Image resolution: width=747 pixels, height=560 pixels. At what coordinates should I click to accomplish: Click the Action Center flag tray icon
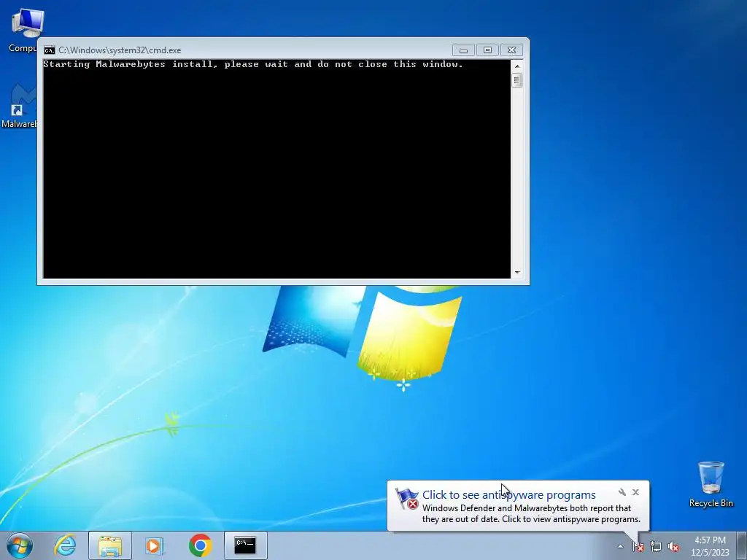pyautogui.click(x=638, y=546)
